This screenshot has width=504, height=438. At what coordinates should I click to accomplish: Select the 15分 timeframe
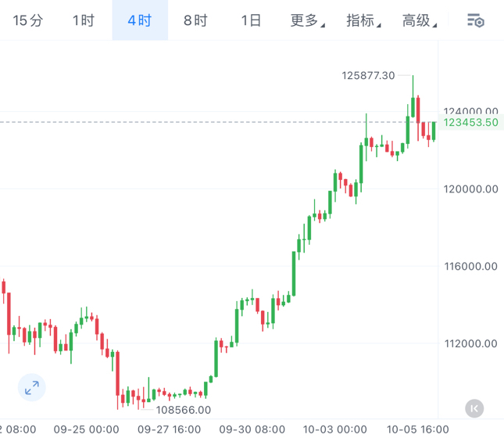[28, 20]
